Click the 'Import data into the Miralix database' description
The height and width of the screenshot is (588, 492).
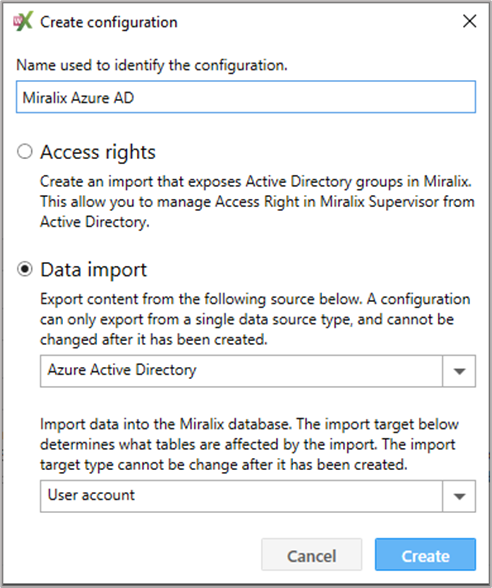click(x=249, y=444)
